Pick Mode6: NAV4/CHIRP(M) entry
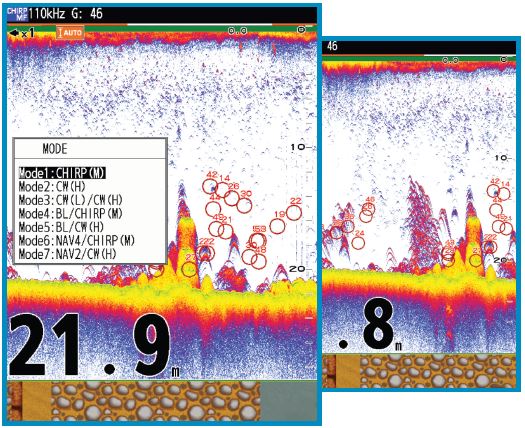Viewport: 525px width, 428px height. click(76, 240)
